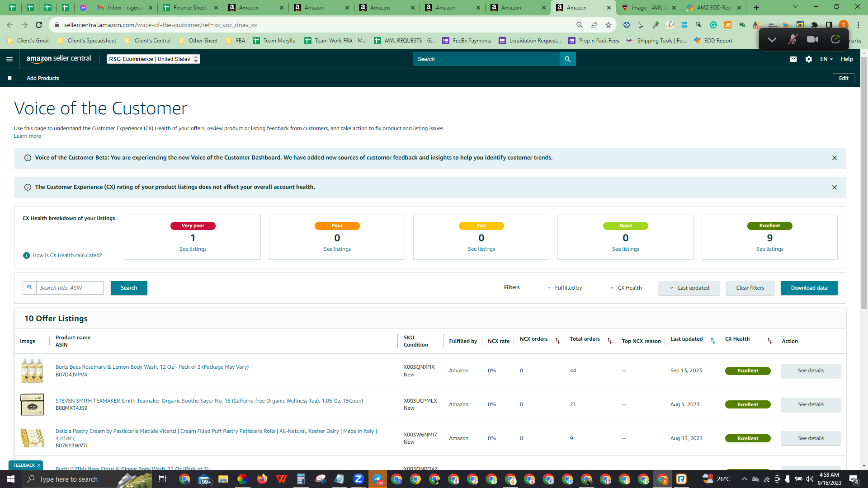The image size is (868, 488).
Task: Open the browser extensions puzzle icon
Action: (x=815, y=25)
